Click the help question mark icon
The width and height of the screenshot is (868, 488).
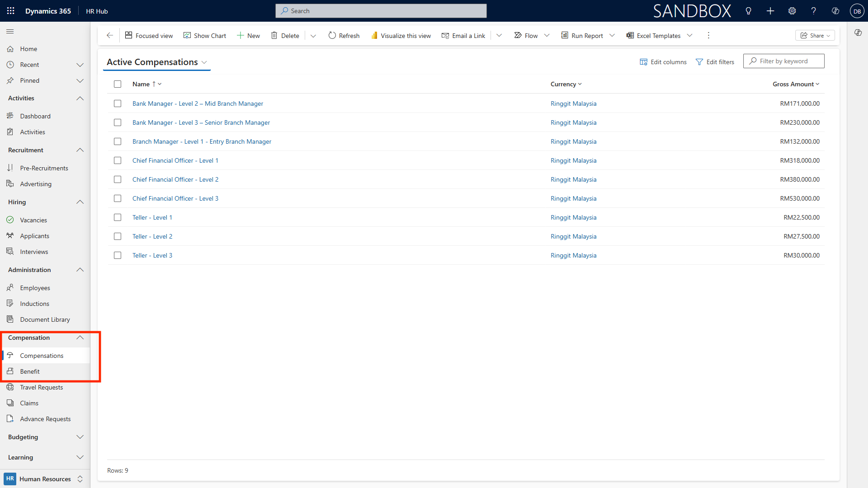click(814, 11)
